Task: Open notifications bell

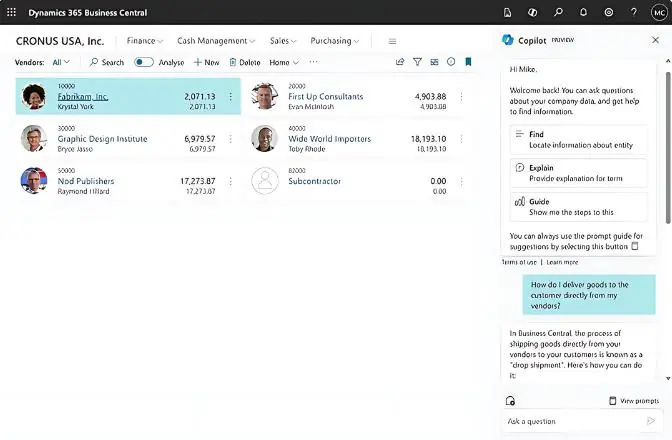Action: point(583,12)
